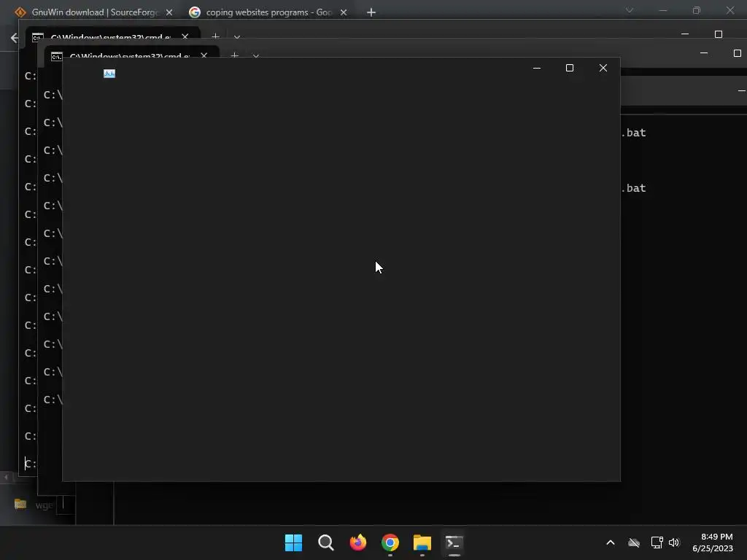Screen dimensions: 747x560
Task: Click the second .bat text in terminal
Action: tap(634, 188)
